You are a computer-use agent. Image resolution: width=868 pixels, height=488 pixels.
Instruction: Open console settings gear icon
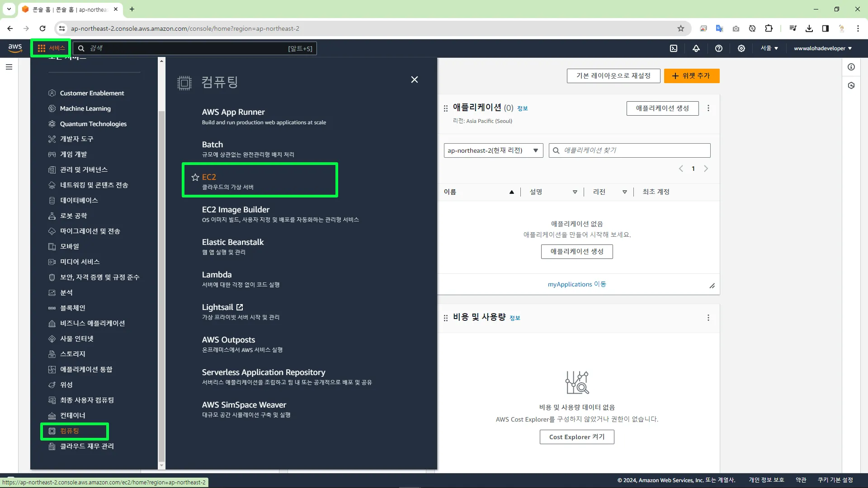[741, 48]
